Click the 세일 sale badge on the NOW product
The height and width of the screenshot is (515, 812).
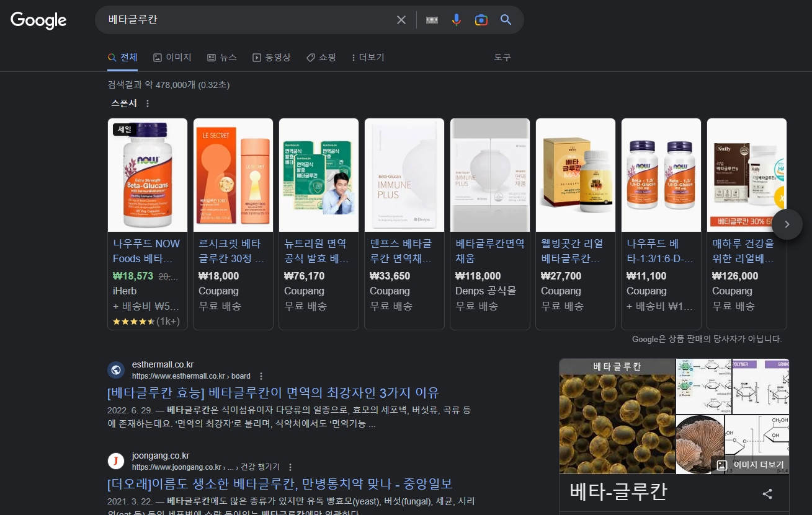coord(125,130)
